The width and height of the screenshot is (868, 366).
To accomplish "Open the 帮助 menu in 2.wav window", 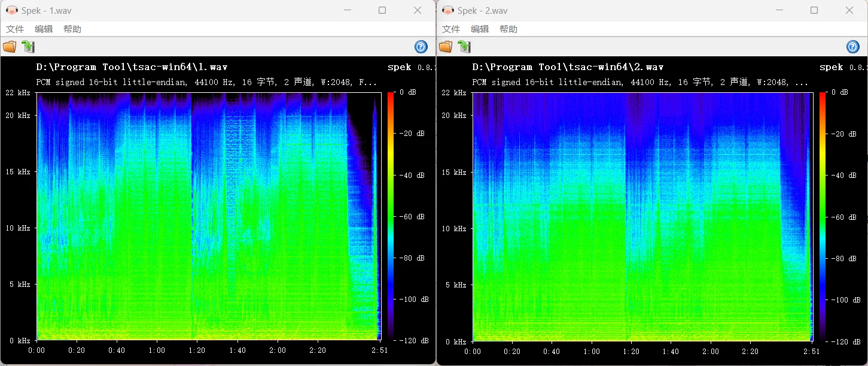I will click(508, 29).
